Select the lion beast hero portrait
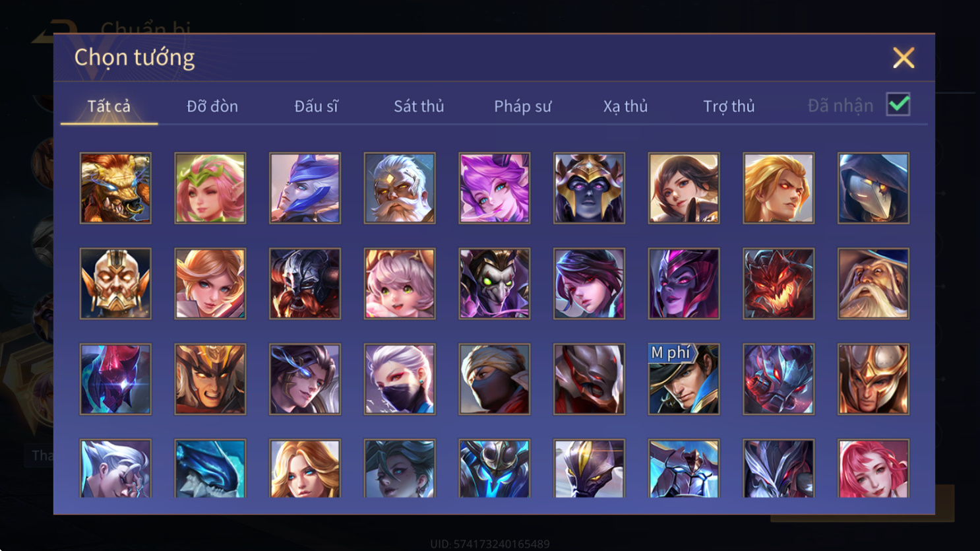The width and height of the screenshot is (980, 551). tap(115, 188)
